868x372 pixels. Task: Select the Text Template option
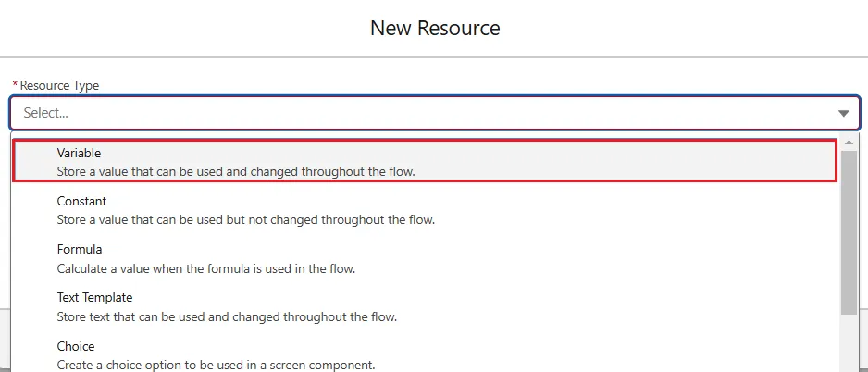(x=94, y=297)
